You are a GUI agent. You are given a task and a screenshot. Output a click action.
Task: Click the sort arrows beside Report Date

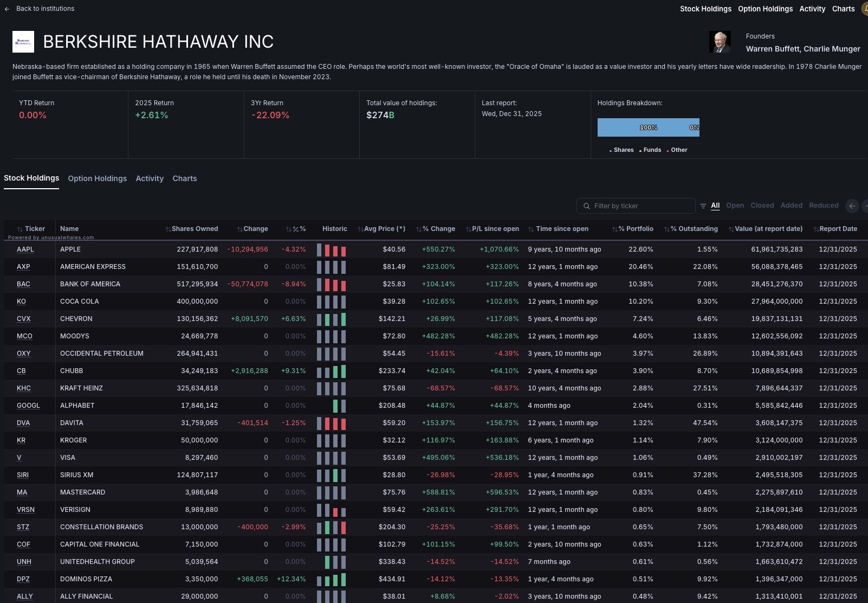point(816,229)
